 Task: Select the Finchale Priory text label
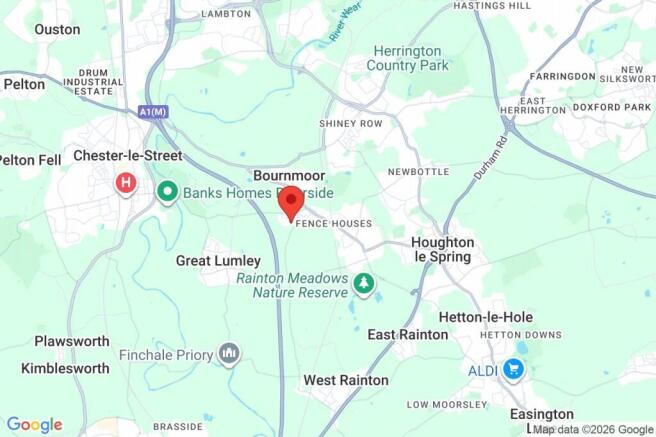(x=166, y=355)
